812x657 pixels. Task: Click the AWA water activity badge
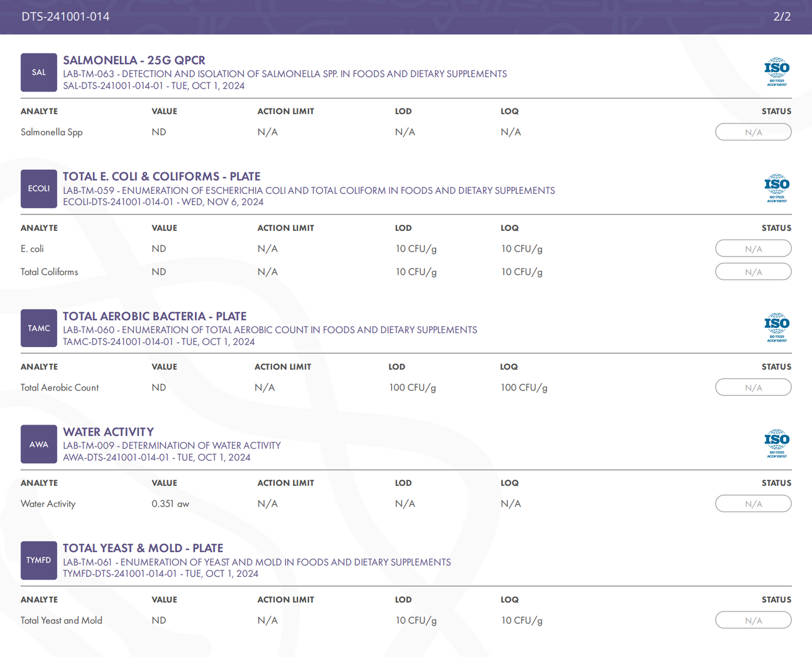point(39,444)
